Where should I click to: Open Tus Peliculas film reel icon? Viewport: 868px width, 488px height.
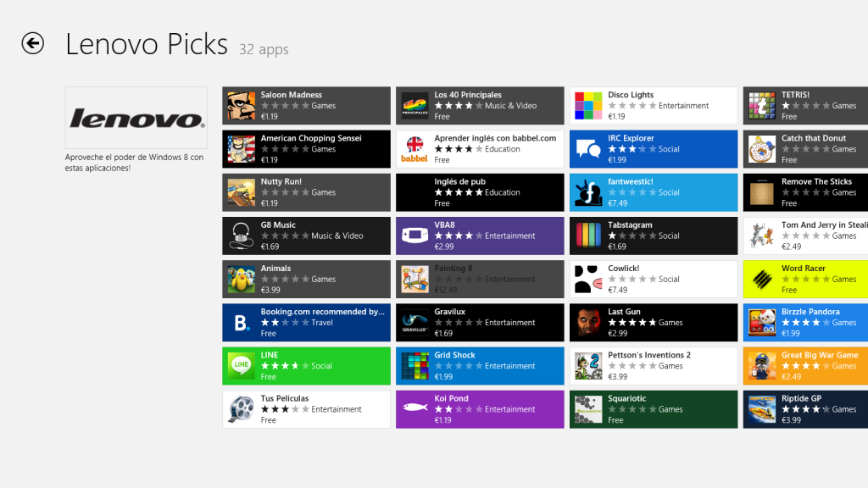[x=242, y=409]
